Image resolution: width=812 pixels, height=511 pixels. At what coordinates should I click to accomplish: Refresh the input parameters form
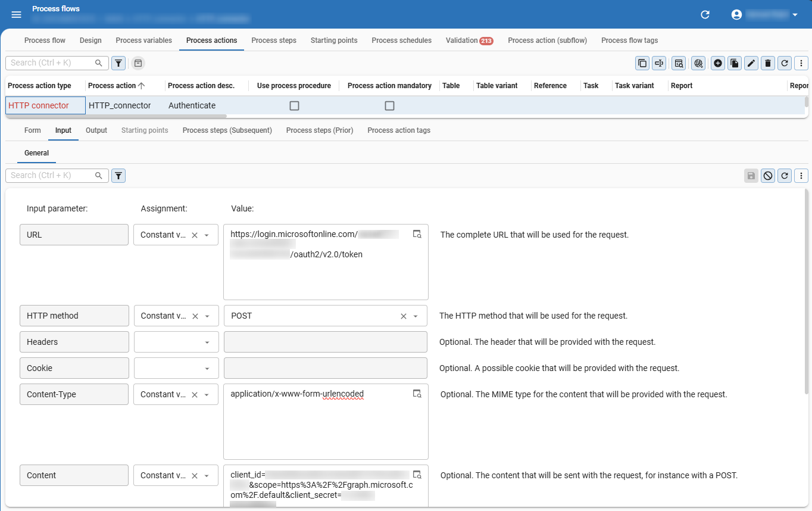[x=785, y=176]
